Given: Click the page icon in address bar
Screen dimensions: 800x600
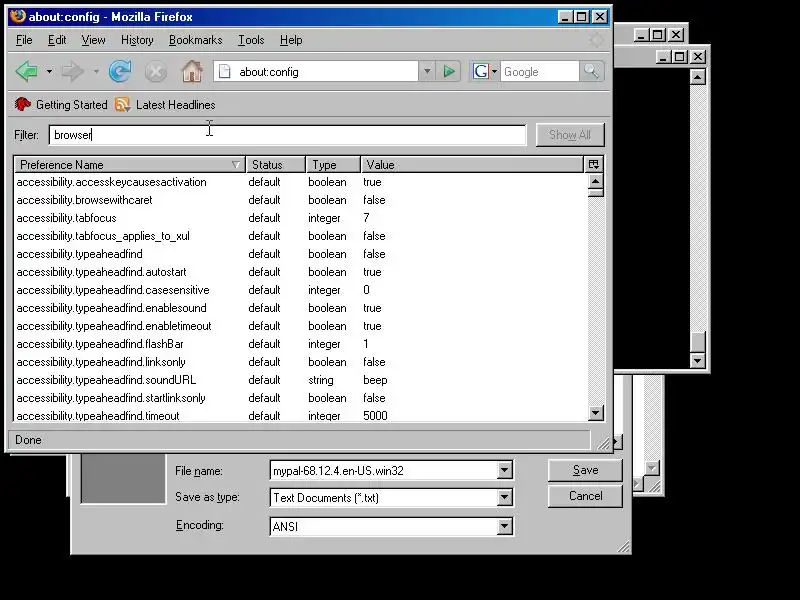Looking at the screenshot, I should pos(224,72).
